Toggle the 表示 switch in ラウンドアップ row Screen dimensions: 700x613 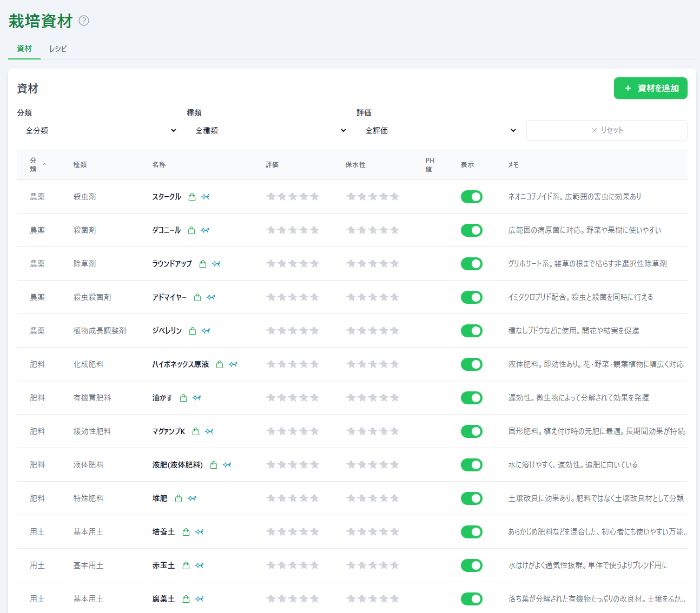(x=472, y=264)
